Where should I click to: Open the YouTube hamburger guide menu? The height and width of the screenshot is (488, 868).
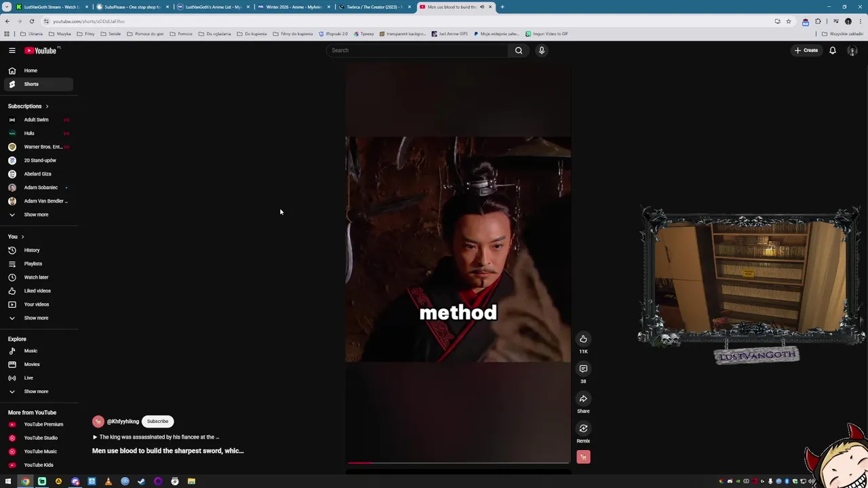coord(12,50)
